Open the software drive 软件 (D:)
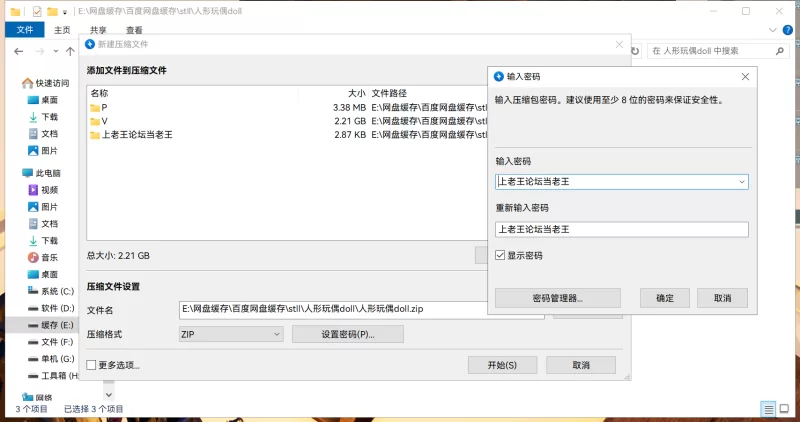Viewport: 800px width, 422px height. click(x=51, y=308)
